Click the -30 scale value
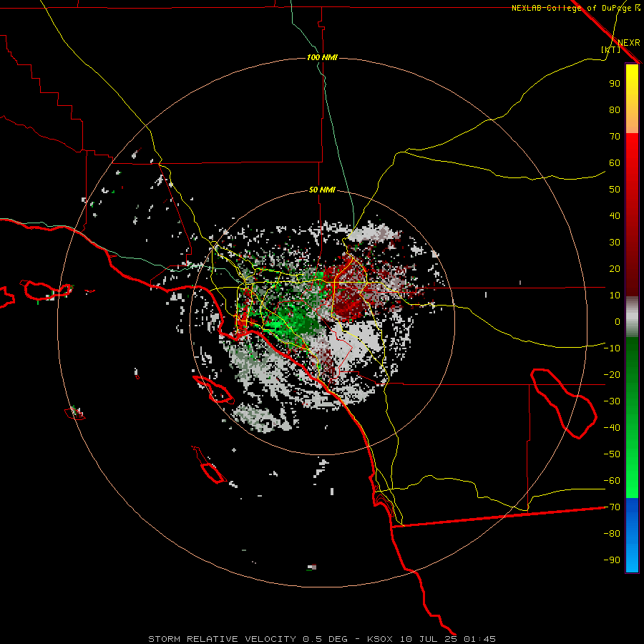This screenshot has width=644, height=644. (612, 401)
